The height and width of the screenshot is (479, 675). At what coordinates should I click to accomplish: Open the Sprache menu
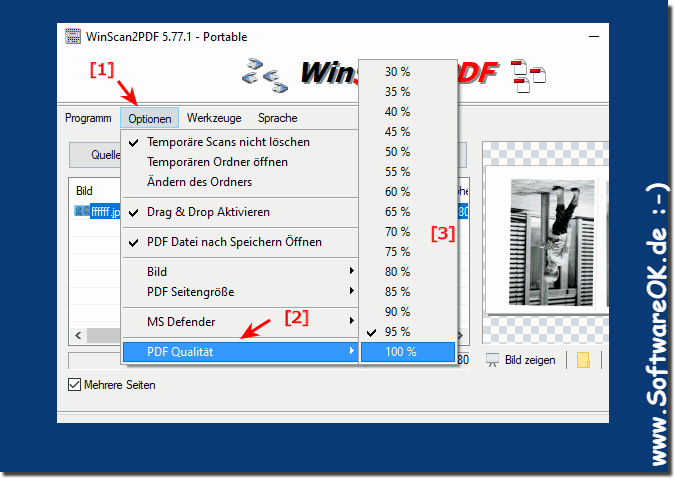278,118
